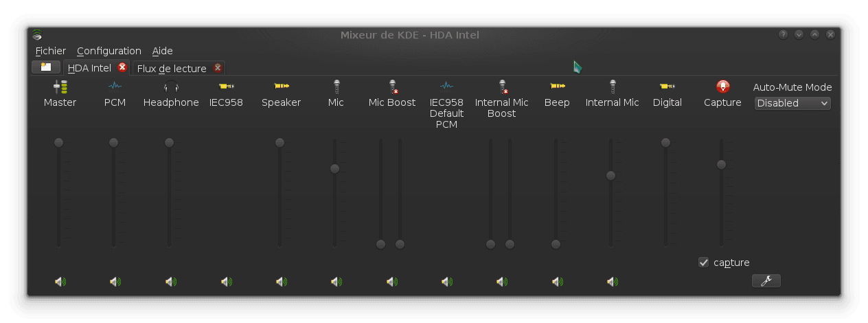Click the Digital channel icon

pyautogui.click(x=667, y=87)
